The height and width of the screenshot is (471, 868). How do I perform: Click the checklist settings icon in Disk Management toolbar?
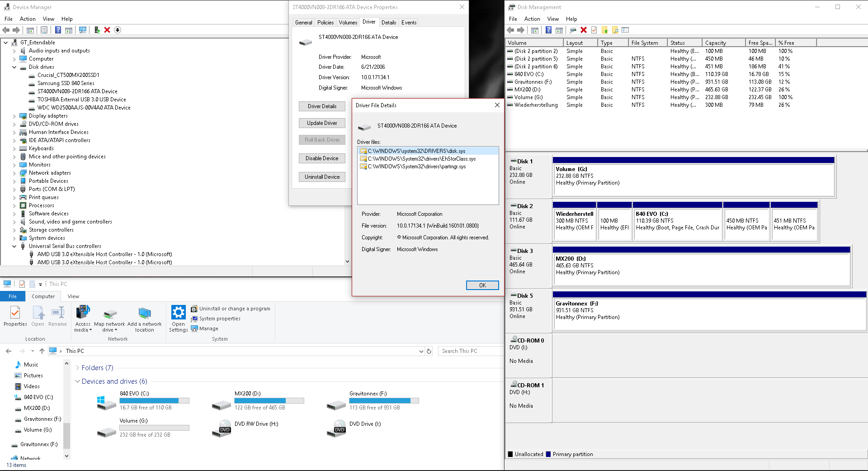[625, 30]
